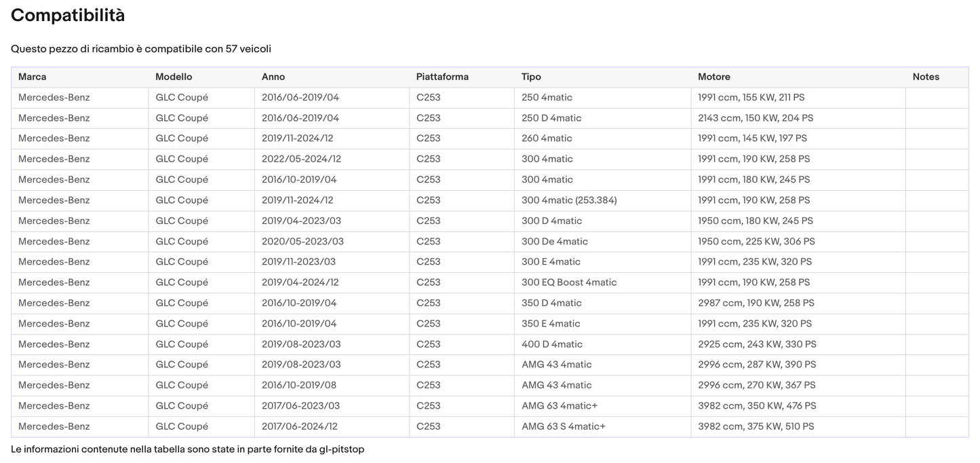
Task: Select the Motore column header
Action: point(714,77)
